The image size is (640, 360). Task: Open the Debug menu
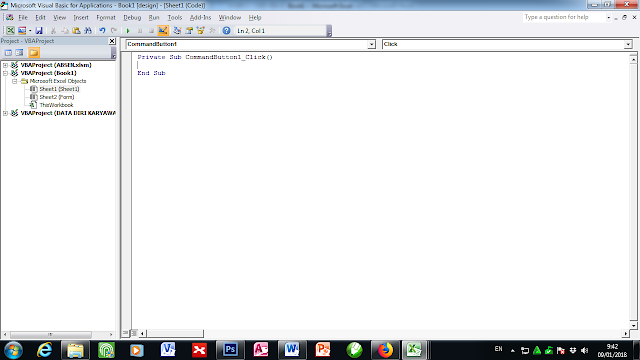point(132,18)
